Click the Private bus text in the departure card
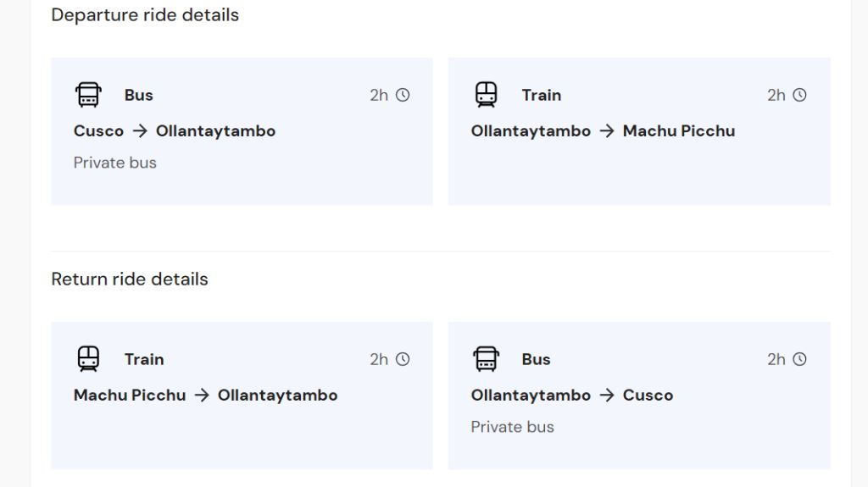868x487 pixels. (x=115, y=163)
